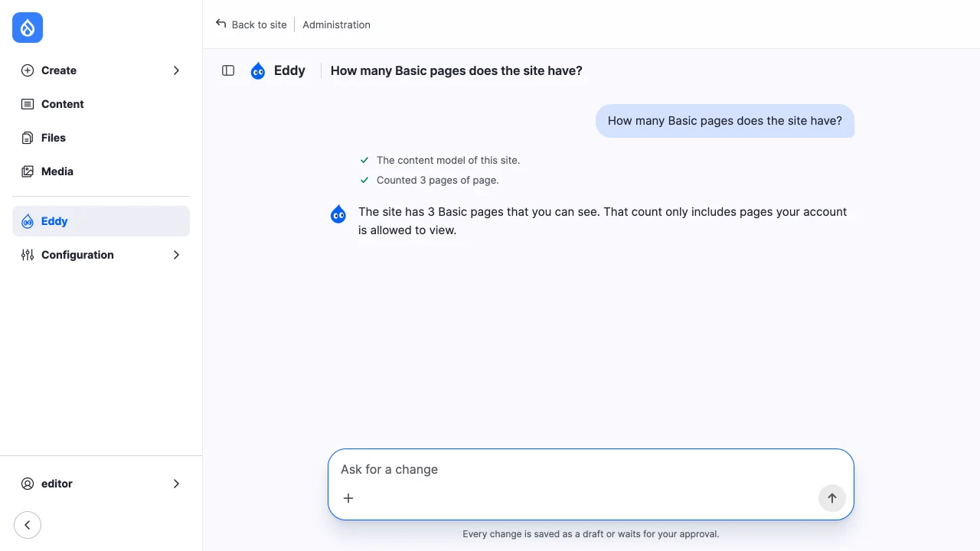Viewport: 980px width, 551px height.
Task: Click 'Counted 3 pages of page.' step
Action: point(437,180)
